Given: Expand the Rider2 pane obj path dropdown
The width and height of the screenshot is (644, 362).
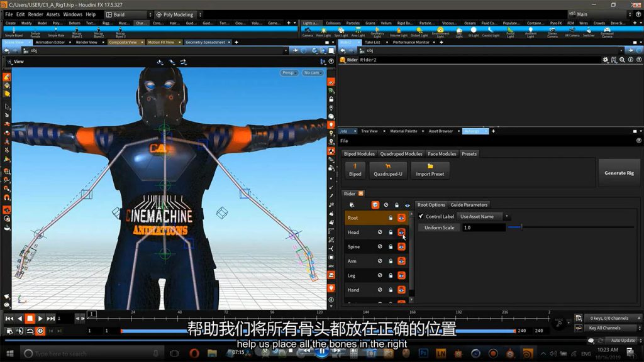Looking at the screenshot, I should click(x=621, y=51).
